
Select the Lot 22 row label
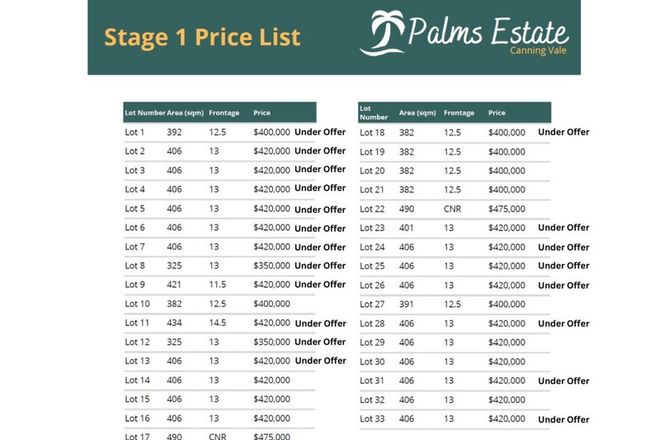372,208
